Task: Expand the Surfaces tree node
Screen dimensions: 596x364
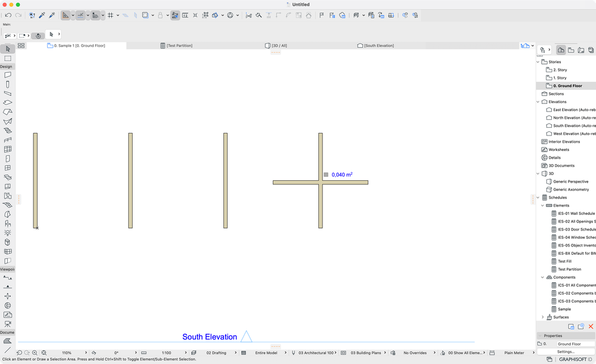Action: coord(543,317)
